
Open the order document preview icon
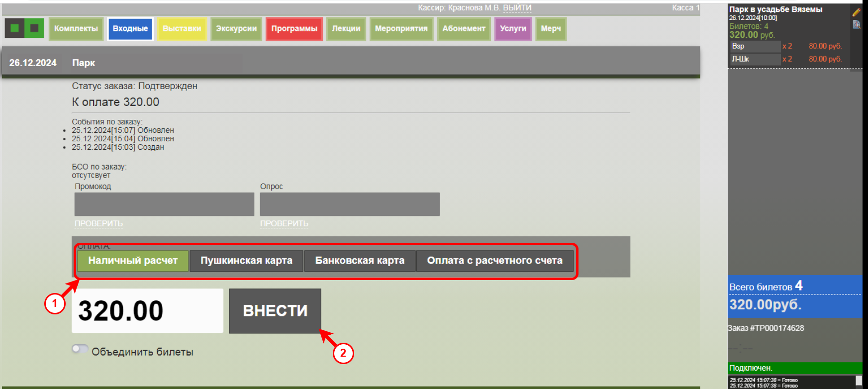[856, 24]
